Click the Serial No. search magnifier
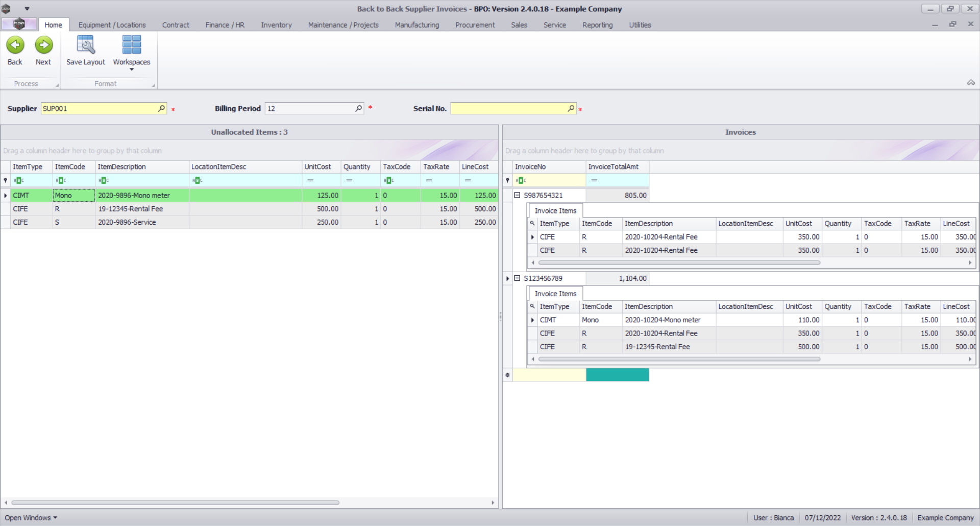The height and width of the screenshot is (526, 980). pos(571,108)
